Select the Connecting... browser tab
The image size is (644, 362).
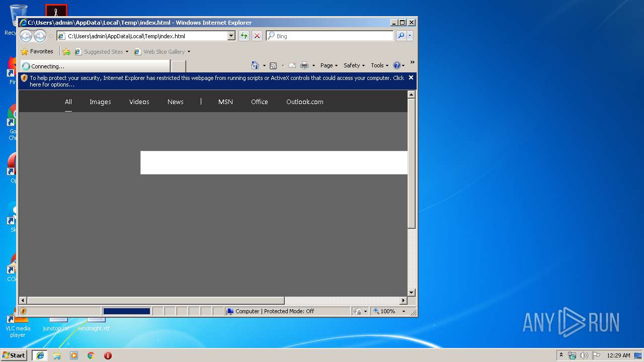tap(95, 66)
